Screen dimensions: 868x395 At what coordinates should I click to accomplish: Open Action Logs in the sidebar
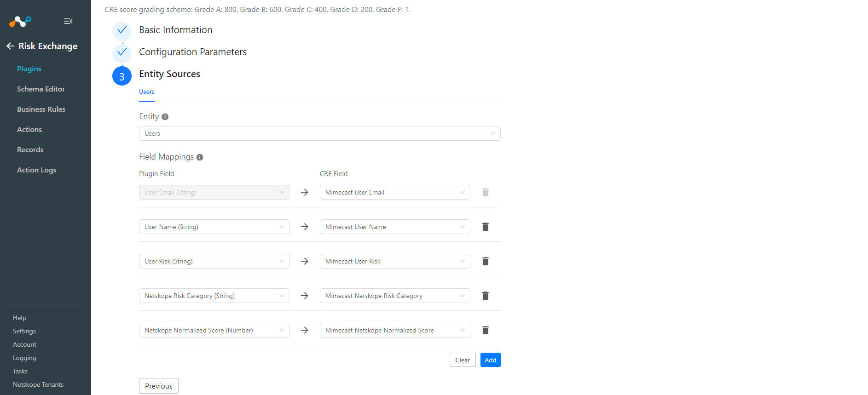click(36, 170)
